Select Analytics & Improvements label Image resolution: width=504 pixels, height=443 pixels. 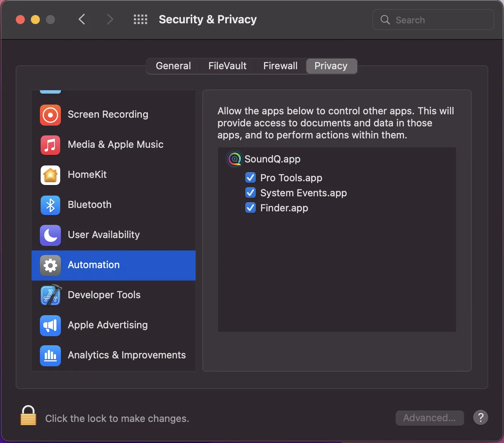tap(127, 355)
